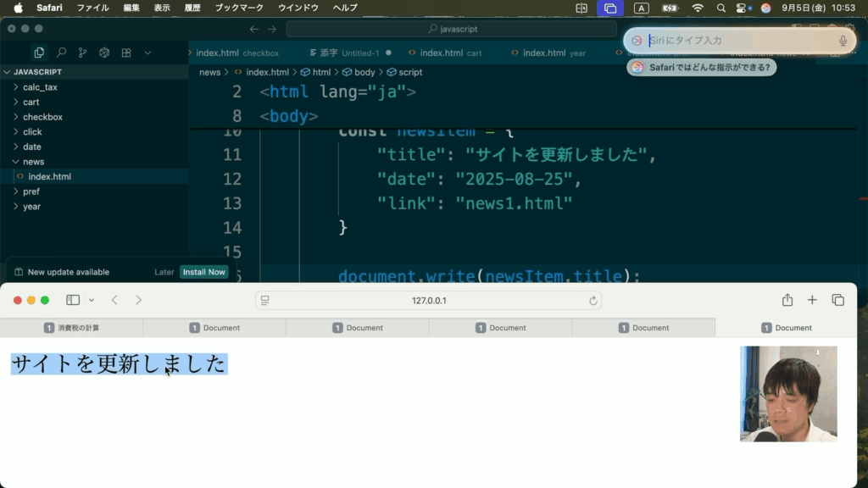Toggle the Safari sidebar
The height and width of the screenshot is (488, 868).
click(x=73, y=300)
